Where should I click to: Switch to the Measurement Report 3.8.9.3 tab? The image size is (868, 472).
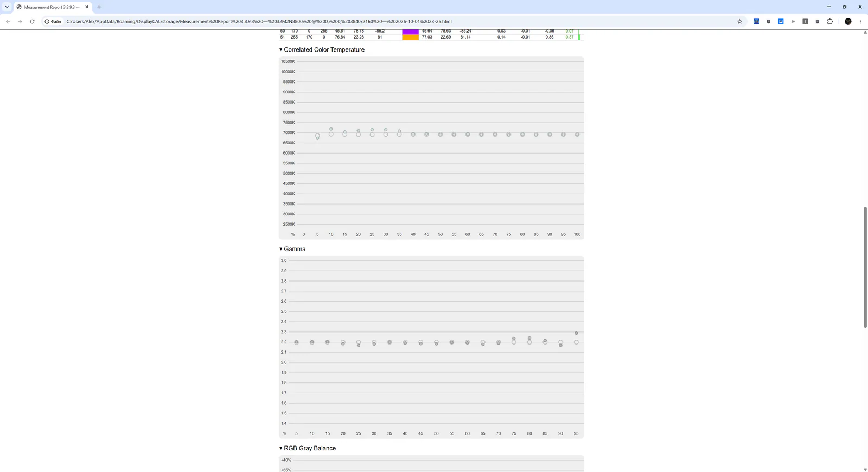click(52, 7)
